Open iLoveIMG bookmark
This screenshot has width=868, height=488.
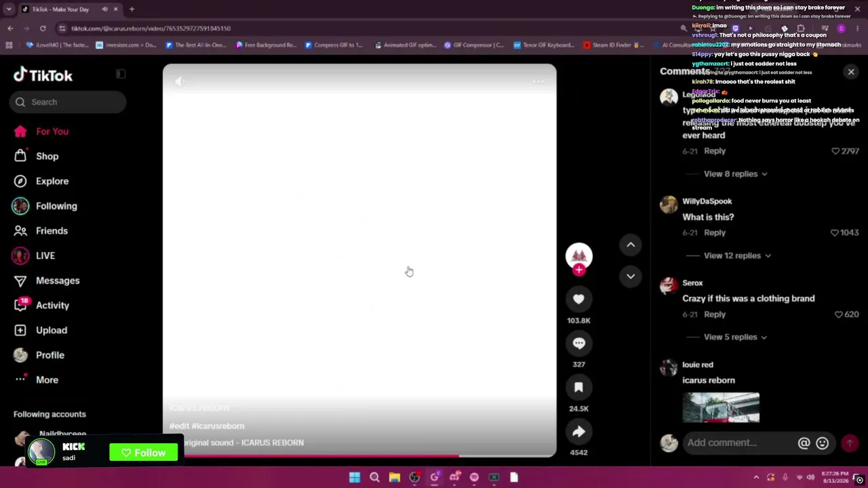coord(58,45)
